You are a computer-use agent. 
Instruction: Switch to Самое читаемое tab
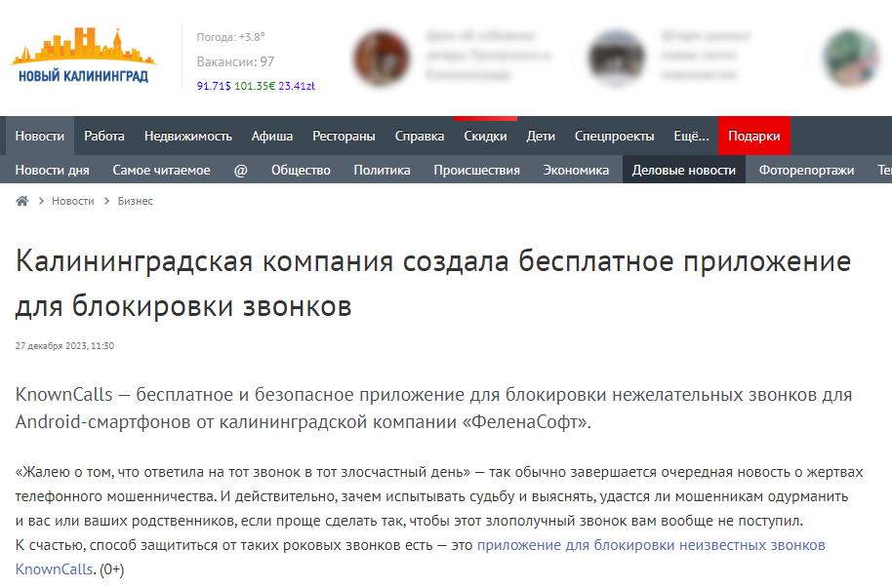[162, 170]
